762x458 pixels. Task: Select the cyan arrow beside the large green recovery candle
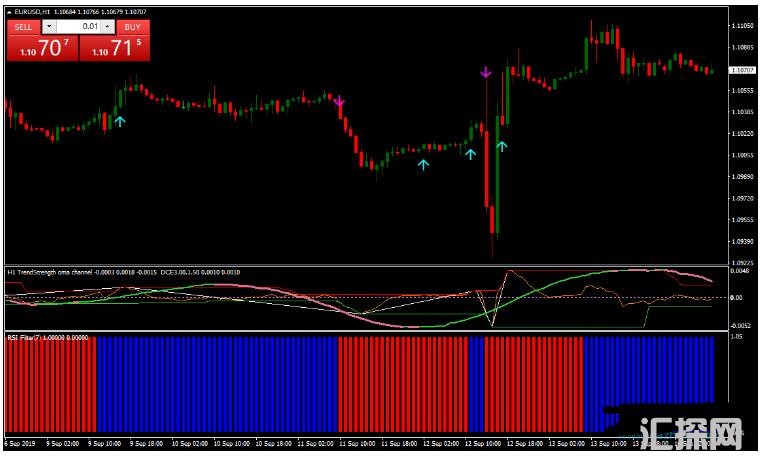coord(502,146)
